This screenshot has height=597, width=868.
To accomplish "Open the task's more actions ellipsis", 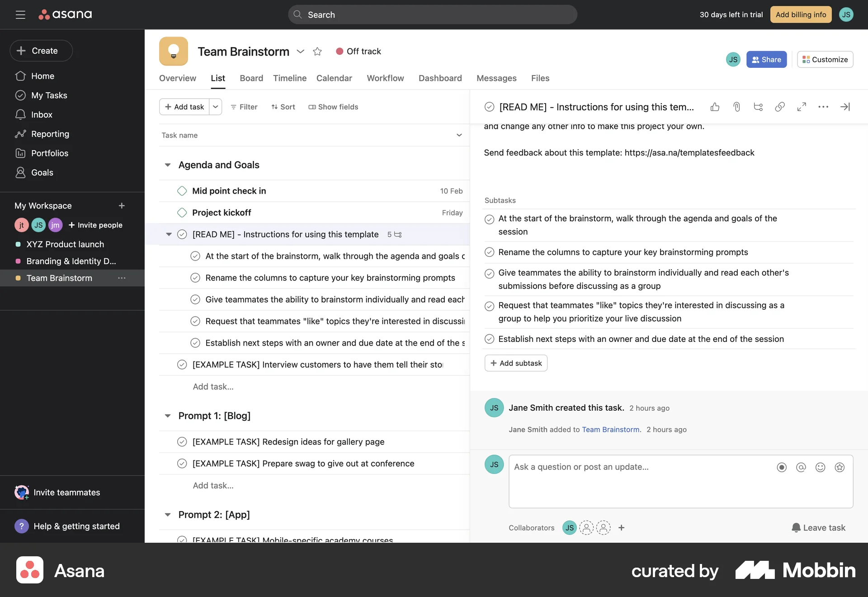I will pos(823,107).
